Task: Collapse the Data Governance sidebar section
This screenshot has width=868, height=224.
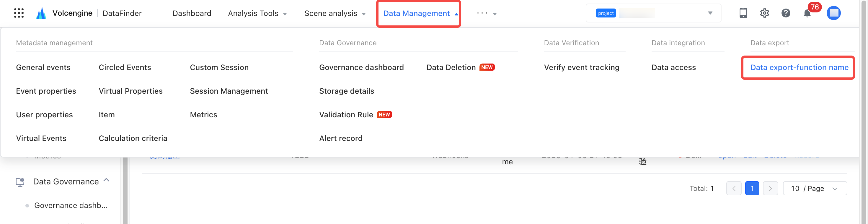Action: tap(107, 181)
